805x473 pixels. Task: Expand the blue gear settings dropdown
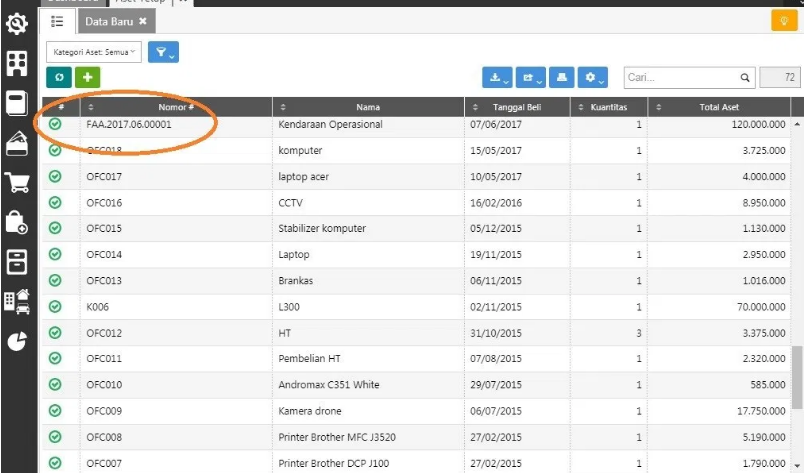pos(595,77)
